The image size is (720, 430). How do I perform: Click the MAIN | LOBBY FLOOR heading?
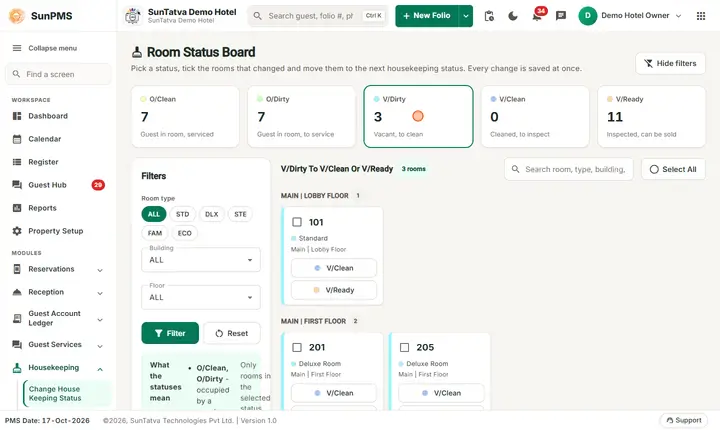(315, 196)
